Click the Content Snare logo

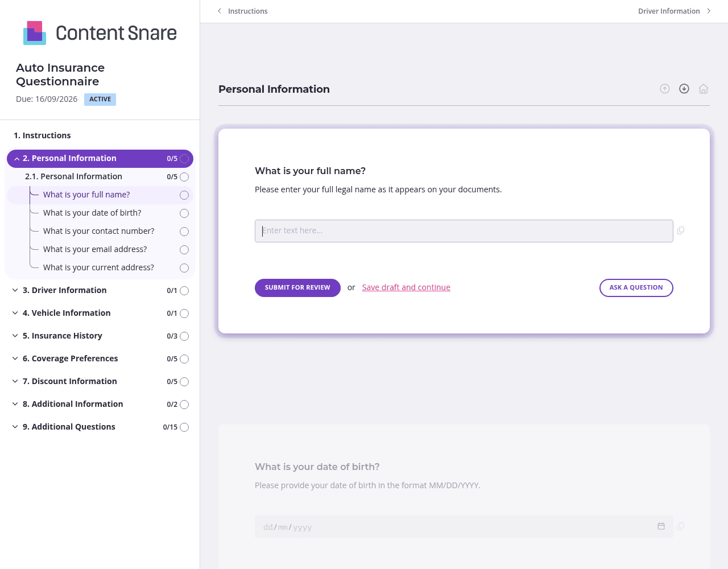click(100, 33)
